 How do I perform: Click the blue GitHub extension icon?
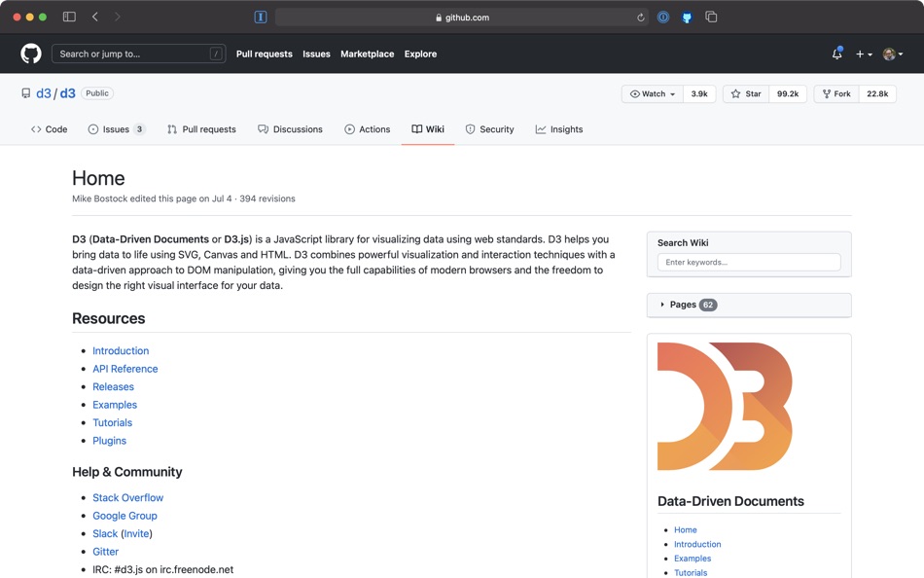click(x=687, y=18)
